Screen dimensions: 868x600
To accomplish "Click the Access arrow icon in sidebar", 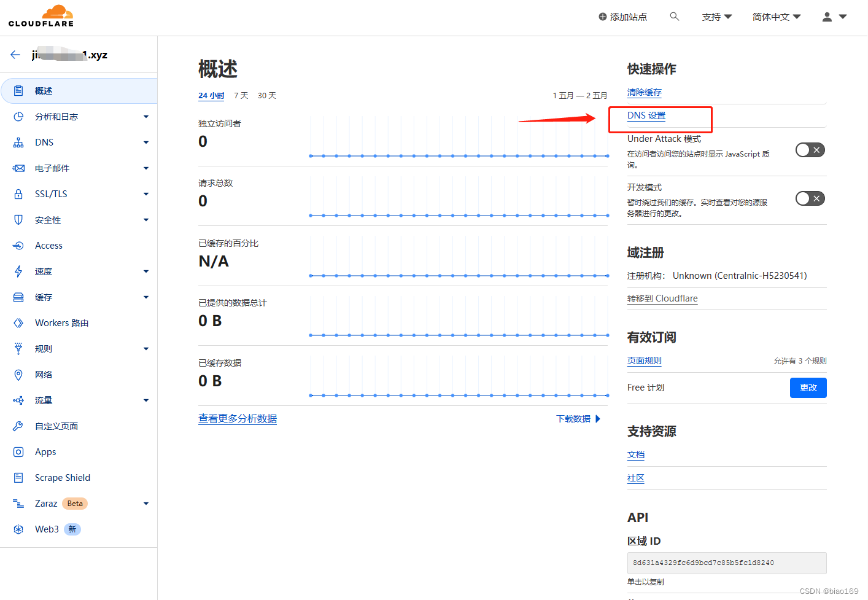I will [18, 246].
